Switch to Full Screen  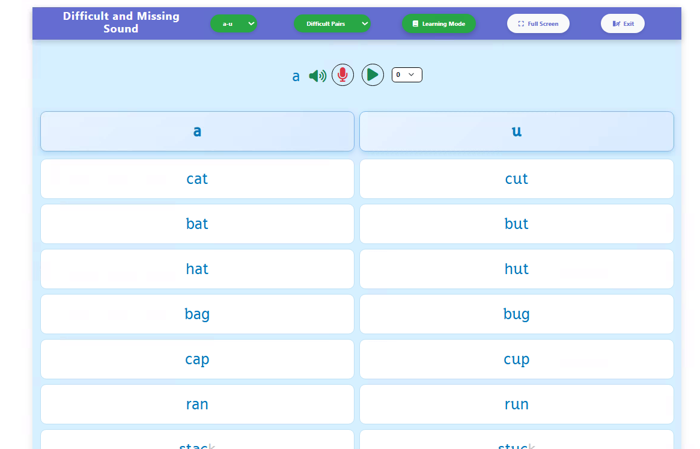pos(538,24)
